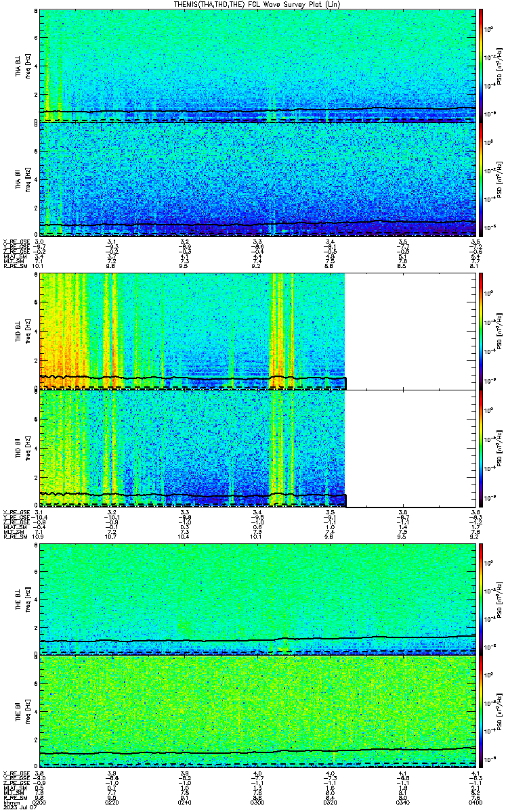Click the THD B-parallel PSD color bar

[481, 448]
